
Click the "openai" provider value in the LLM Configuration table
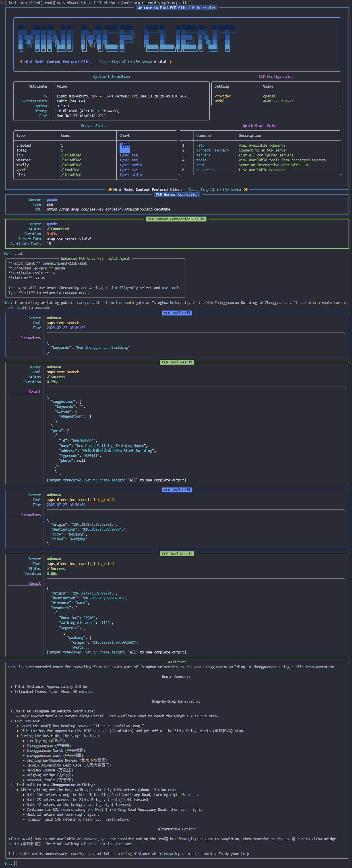(269, 96)
